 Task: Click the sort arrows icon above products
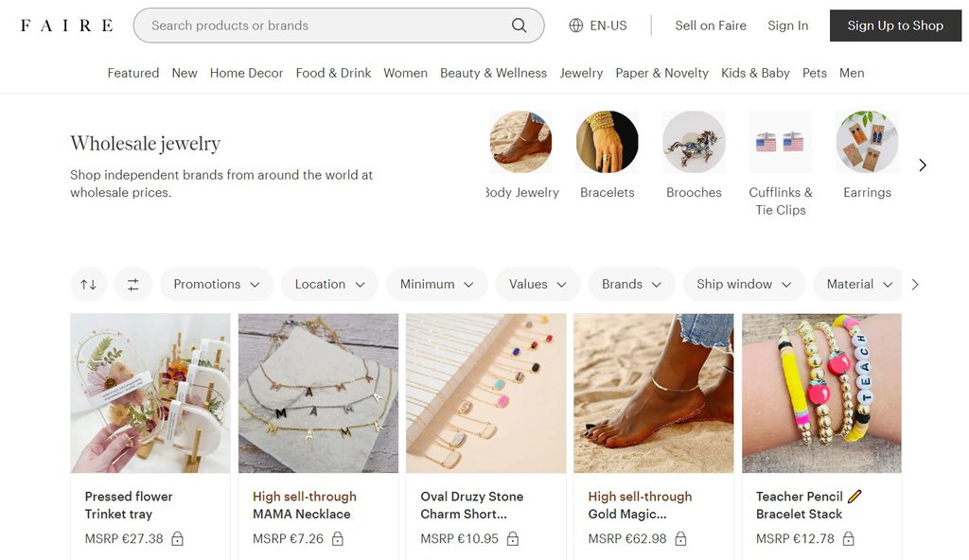pos(88,284)
